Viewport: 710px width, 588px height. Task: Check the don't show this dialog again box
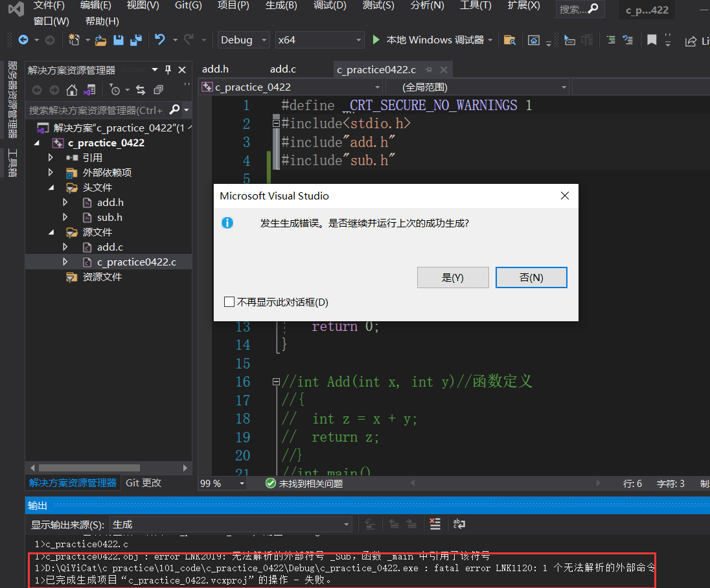(x=229, y=302)
